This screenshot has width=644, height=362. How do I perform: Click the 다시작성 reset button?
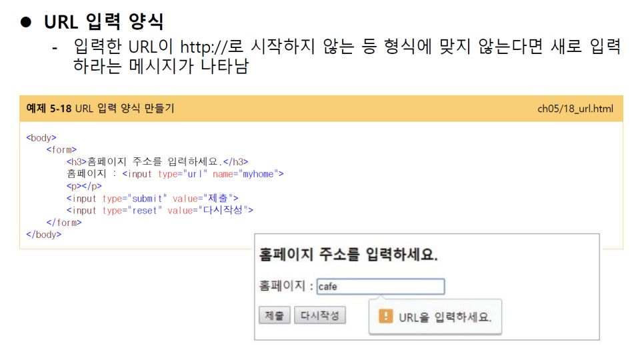(320, 315)
